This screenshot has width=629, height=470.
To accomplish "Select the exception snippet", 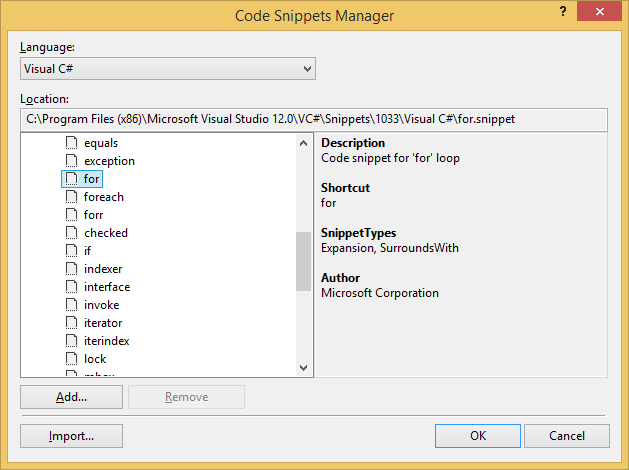I will [x=109, y=161].
